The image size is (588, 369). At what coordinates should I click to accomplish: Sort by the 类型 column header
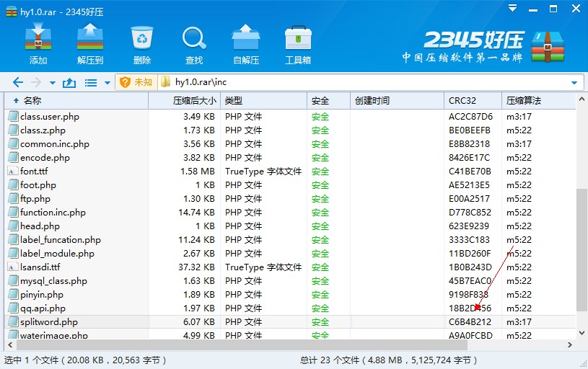coord(263,100)
